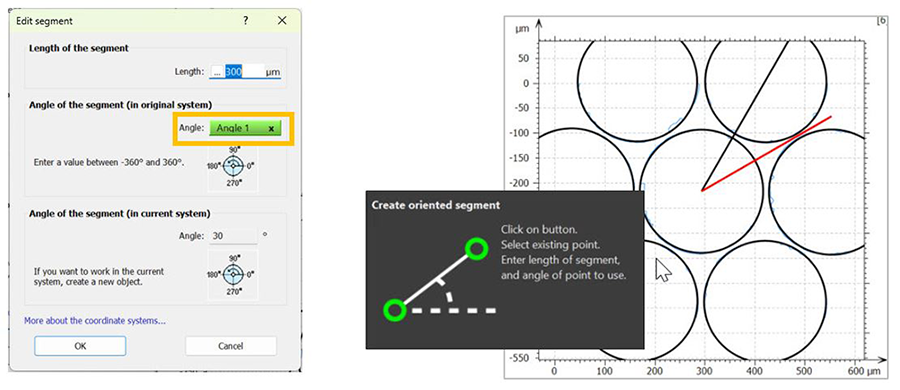The height and width of the screenshot is (390, 900).
Task: Click the help question mark in the dialog title bar
Action: pos(246,21)
